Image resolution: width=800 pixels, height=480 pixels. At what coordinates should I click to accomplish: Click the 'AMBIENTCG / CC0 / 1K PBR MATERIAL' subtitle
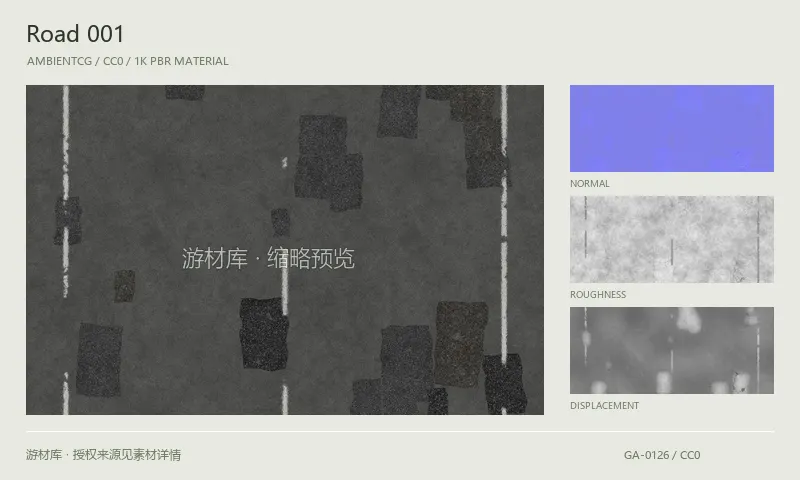pyautogui.click(x=128, y=61)
